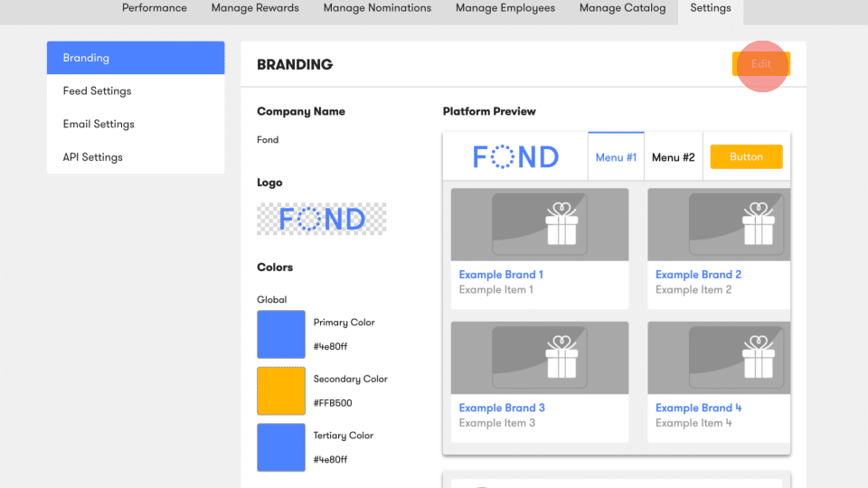Select Menu #2 in the preview

(673, 157)
